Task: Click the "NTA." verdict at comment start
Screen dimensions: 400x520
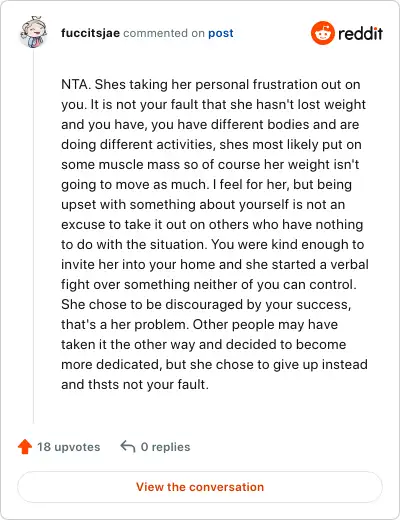Action: pos(76,84)
